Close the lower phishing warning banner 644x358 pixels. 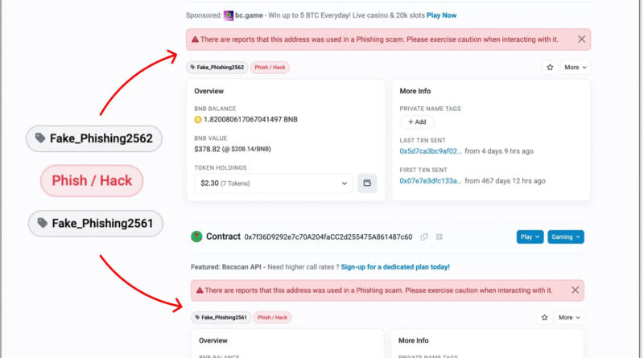pos(575,290)
